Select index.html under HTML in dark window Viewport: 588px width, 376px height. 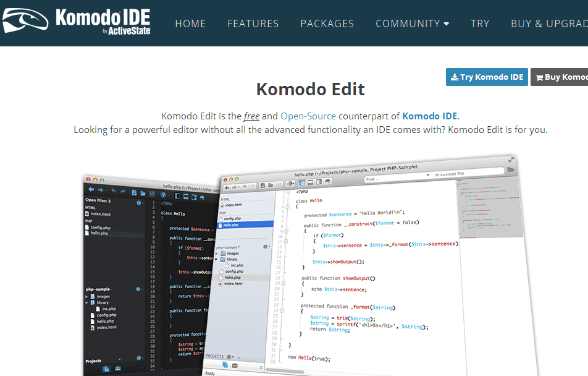[x=101, y=214]
